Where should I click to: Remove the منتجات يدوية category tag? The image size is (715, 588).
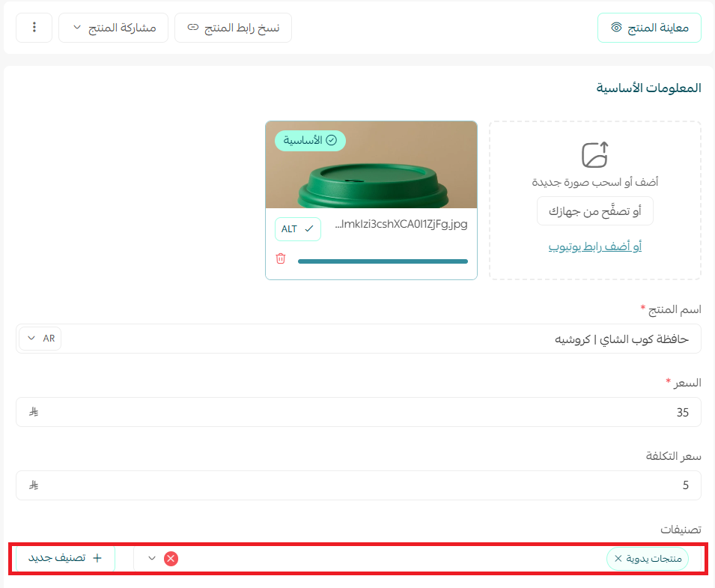tap(618, 558)
